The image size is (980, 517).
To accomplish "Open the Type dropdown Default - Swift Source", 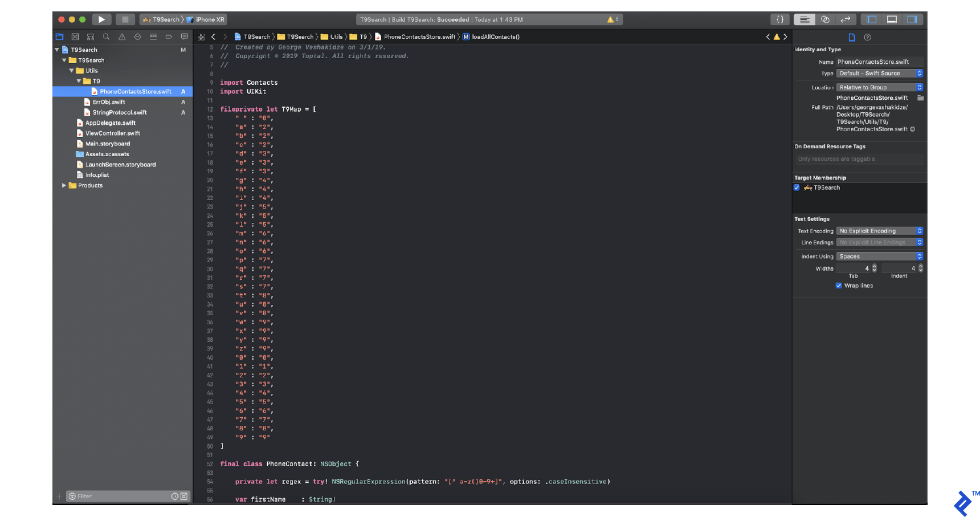I will tap(880, 74).
